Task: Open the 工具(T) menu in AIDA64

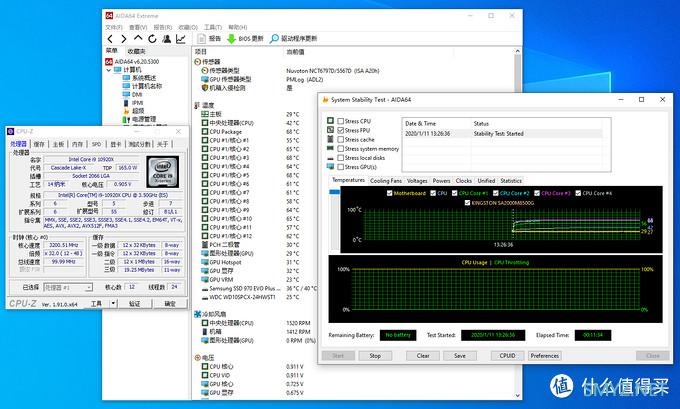Action: tap(213, 27)
